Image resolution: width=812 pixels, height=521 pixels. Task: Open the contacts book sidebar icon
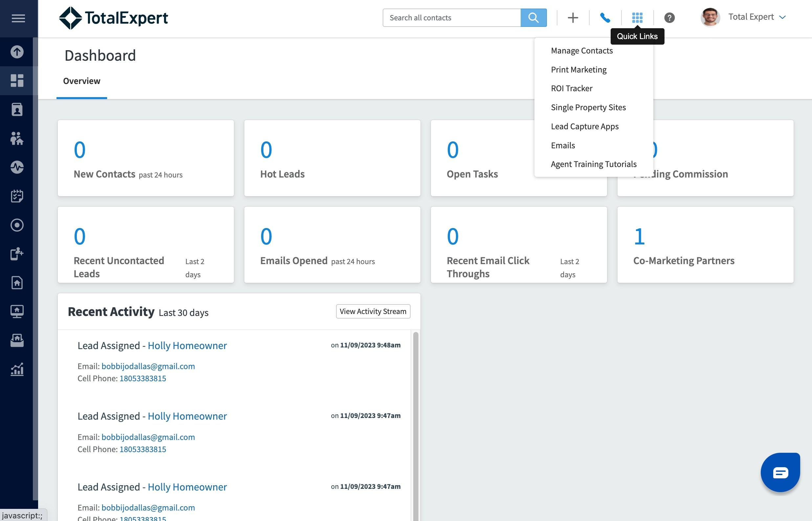pyautogui.click(x=17, y=110)
